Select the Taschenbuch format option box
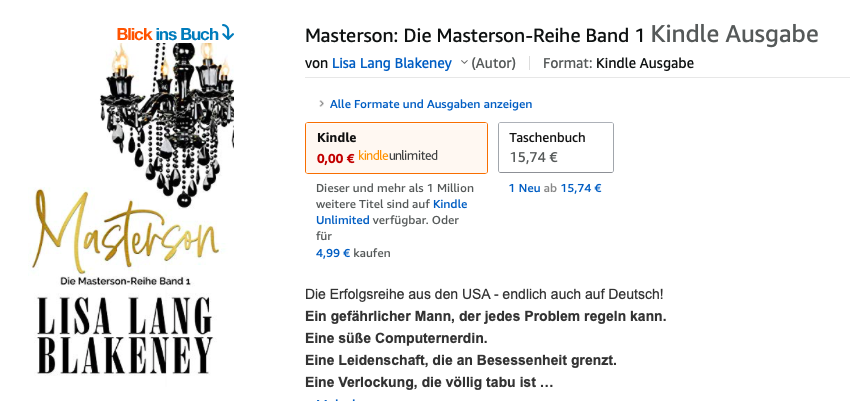Image resolution: width=850 pixels, height=401 pixels. click(x=556, y=147)
